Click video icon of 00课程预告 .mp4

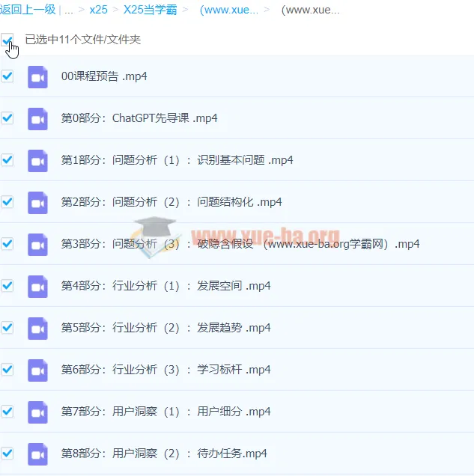coord(37,76)
